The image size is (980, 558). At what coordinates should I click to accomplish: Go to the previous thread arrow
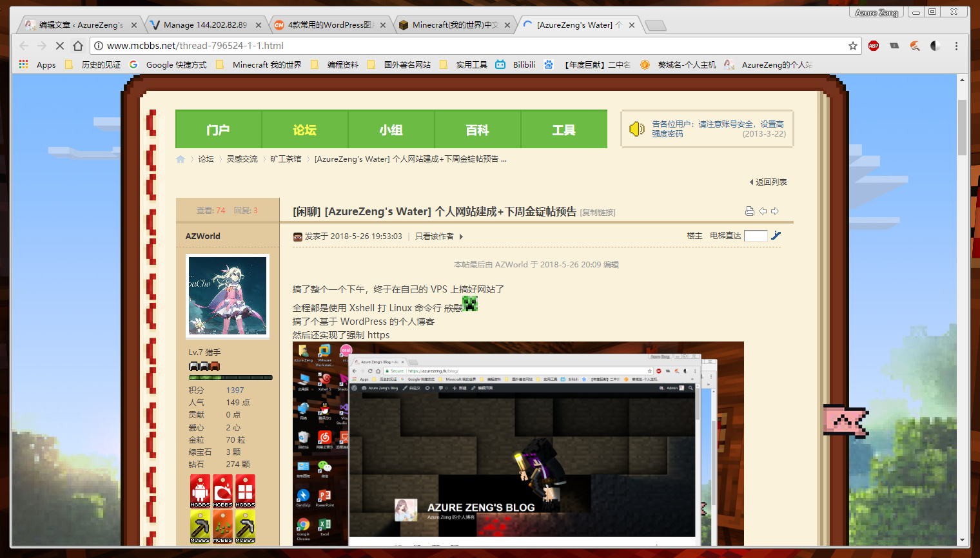(x=763, y=211)
